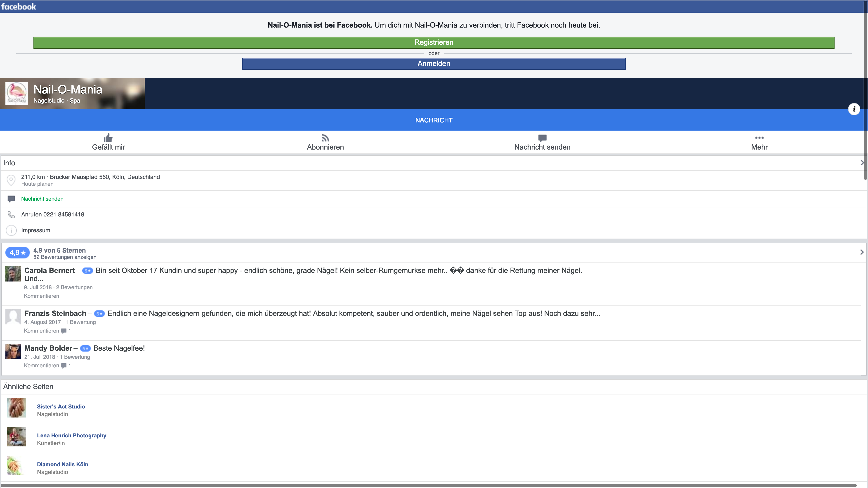Open the Sister's Act Studio page link

click(x=61, y=406)
